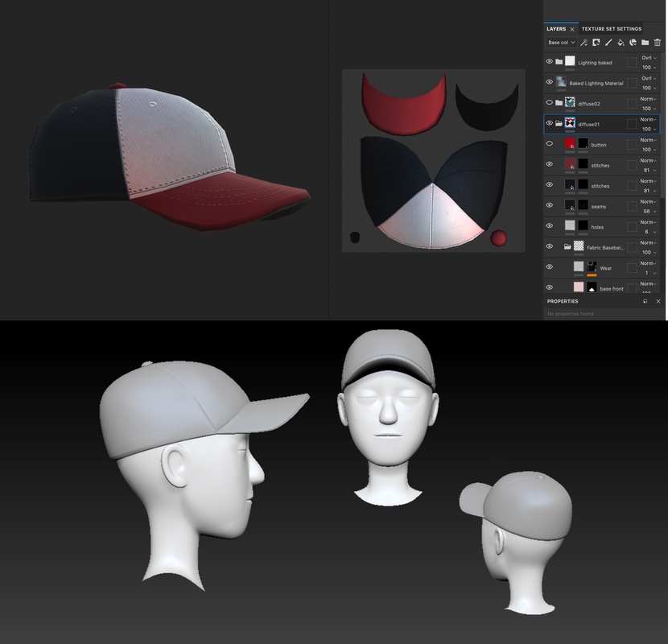Open diffuse01 opacity 100 dropdown
668x644 pixels.
649,129
